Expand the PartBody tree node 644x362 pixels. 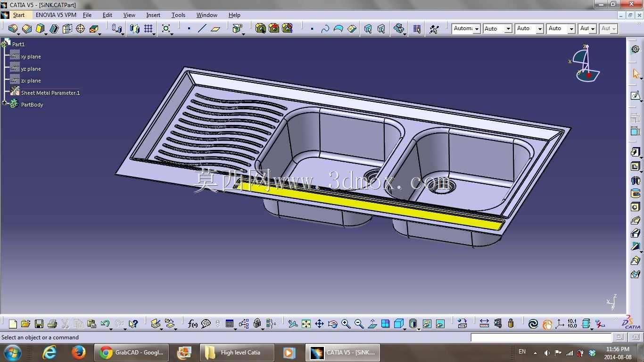pos(4,103)
